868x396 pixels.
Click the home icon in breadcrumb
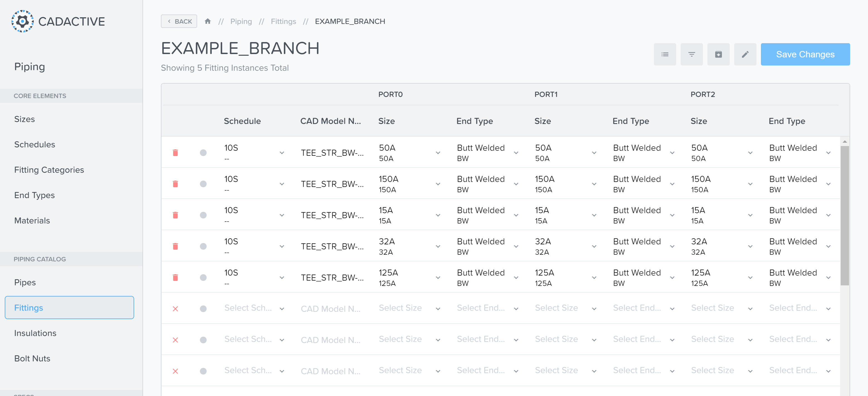coord(207,21)
